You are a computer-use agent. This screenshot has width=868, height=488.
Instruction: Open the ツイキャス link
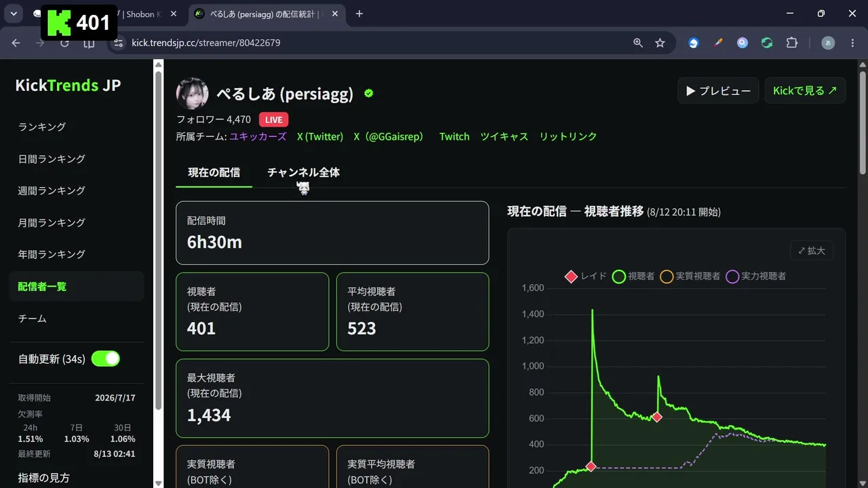504,136
